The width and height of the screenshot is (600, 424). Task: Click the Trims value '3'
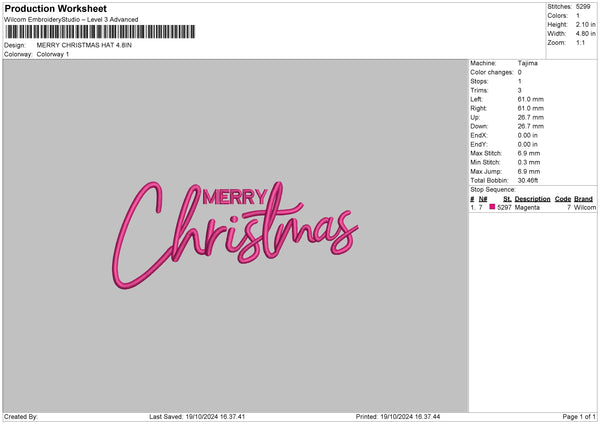520,90
